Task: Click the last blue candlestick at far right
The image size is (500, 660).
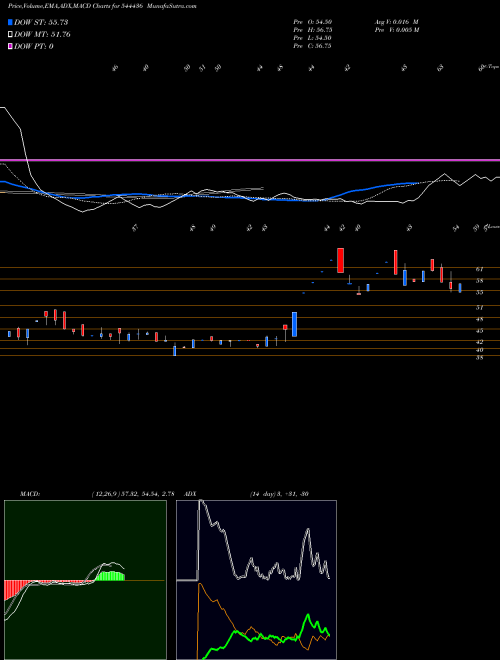Action: [x=460, y=288]
